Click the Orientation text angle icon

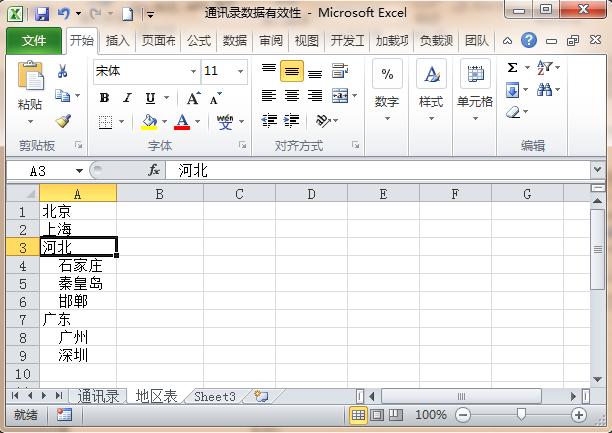pyautogui.click(x=323, y=121)
